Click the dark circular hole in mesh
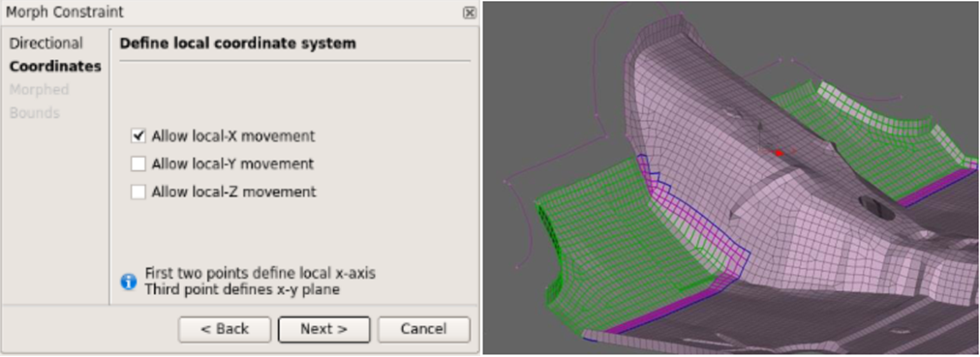 tap(876, 208)
